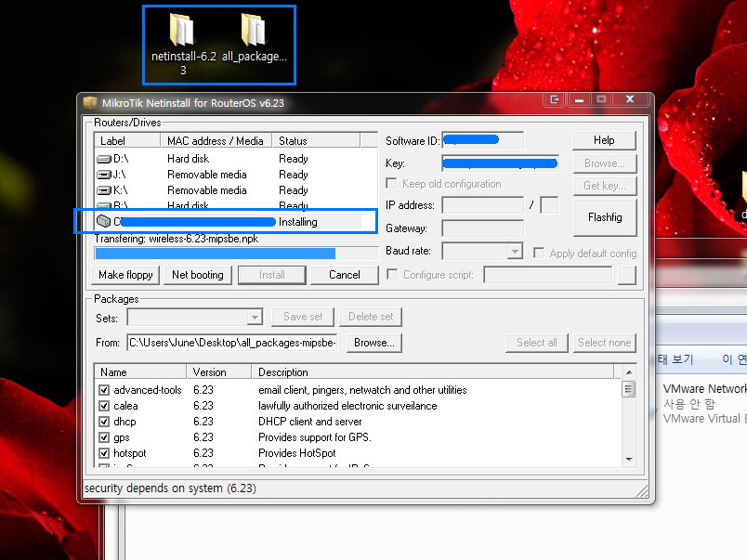Click 'Provides support for GPS.' description
Image resolution: width=747 pixels, height=560 pixels.
[315, 437]
